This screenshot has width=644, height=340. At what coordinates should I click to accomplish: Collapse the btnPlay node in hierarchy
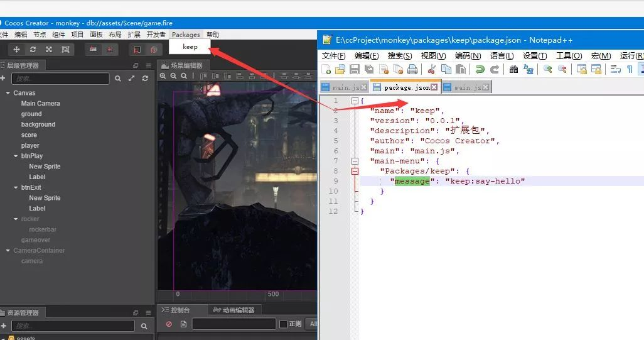[16, 156]
